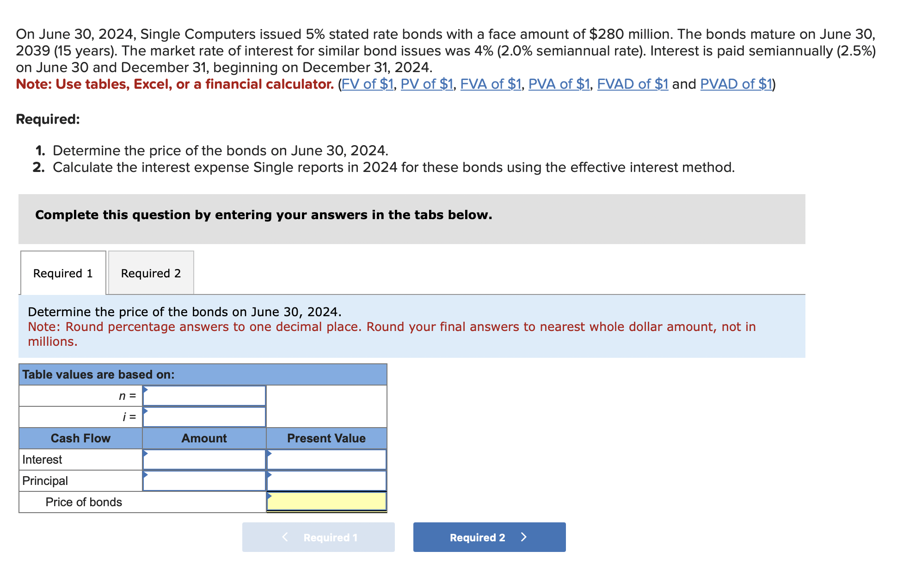909x588 pixels.
Task: Open the PVA of $1 table link
Action: 559,84
